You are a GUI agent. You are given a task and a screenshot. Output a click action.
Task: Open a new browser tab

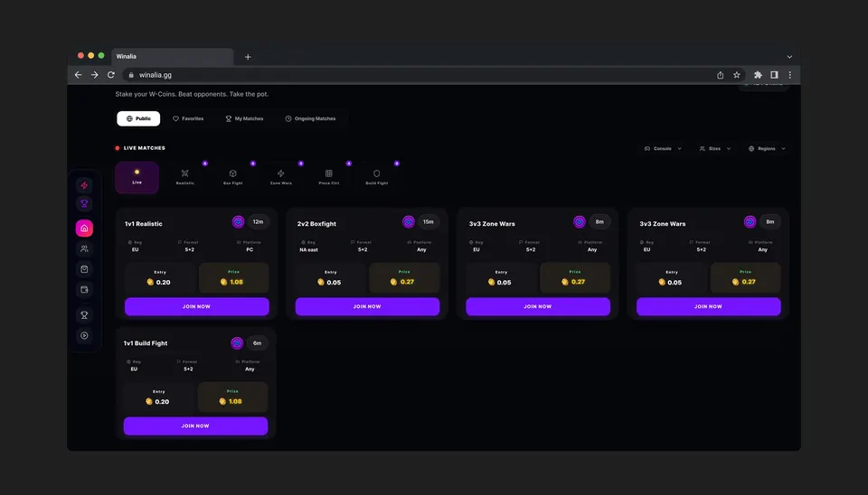pos(248,57)
